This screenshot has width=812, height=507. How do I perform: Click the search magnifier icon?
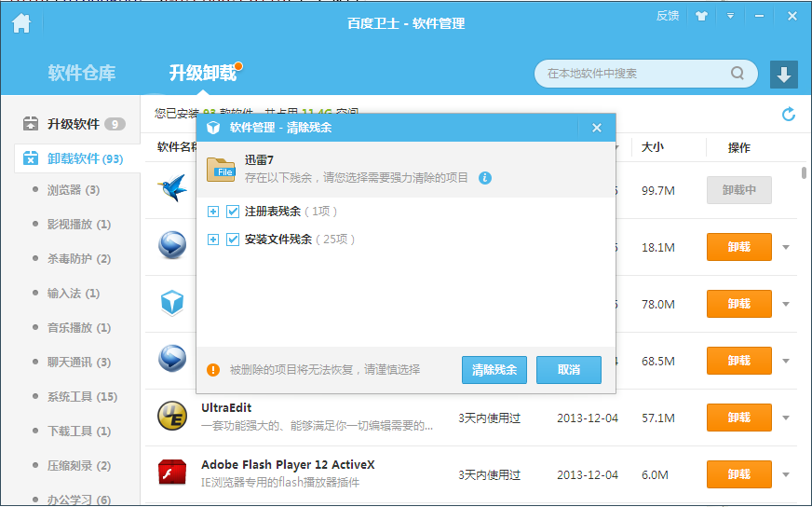point(738,74)
